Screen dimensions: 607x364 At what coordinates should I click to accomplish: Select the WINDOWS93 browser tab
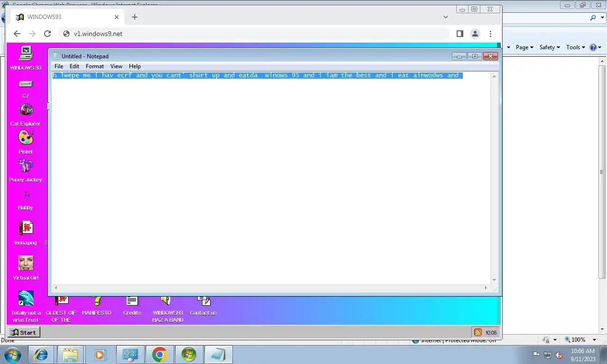point(67,17)
